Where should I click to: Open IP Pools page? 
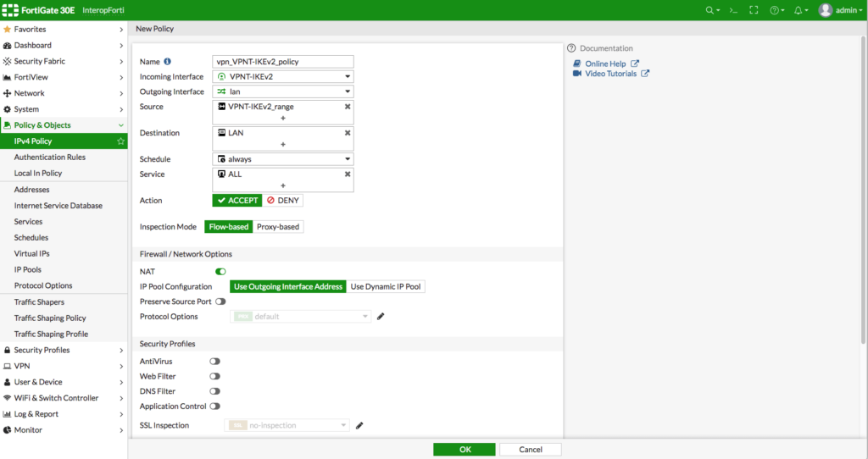28,269
